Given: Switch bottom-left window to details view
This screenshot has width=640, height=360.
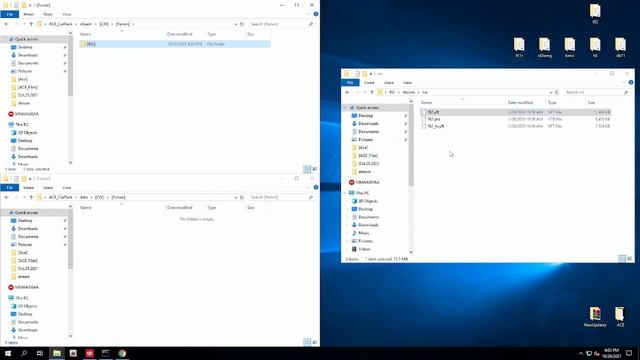Looking at the screenshot, I should click(x=307, y=342).
